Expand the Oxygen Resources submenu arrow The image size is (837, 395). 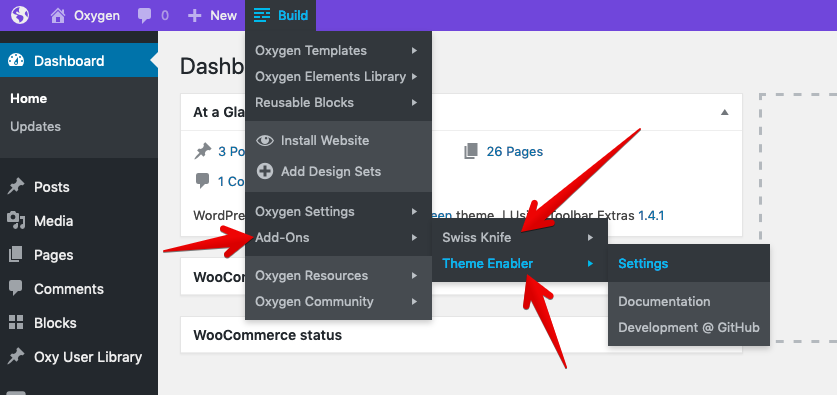coord(414,275)
